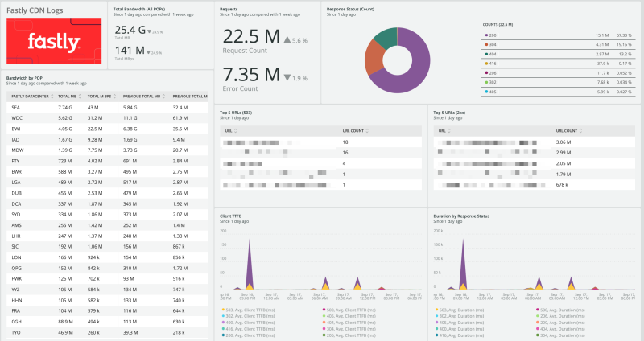644x341 pixels.
Task: Sort by Fastly Datacenter column arrow
Action: [x=52, y=96]
